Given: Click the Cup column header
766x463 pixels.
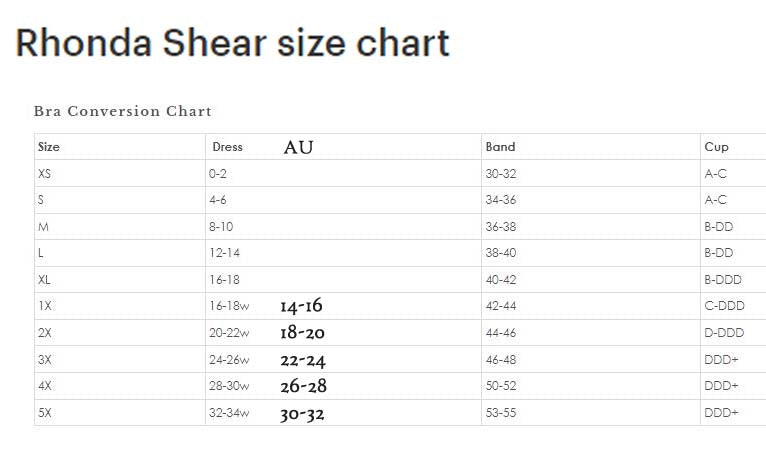Looking at the screenshot, I should tap(716, 147).
